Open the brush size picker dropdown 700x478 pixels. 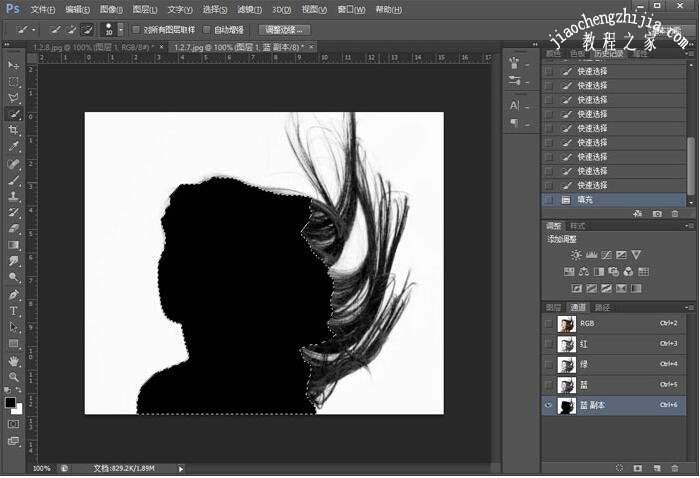(121, 30)
